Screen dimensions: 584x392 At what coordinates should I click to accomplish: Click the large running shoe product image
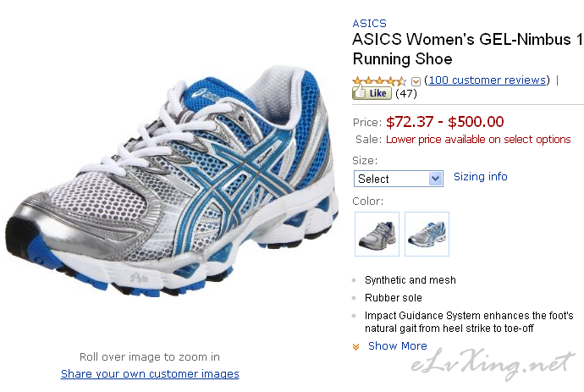point(171,180)
